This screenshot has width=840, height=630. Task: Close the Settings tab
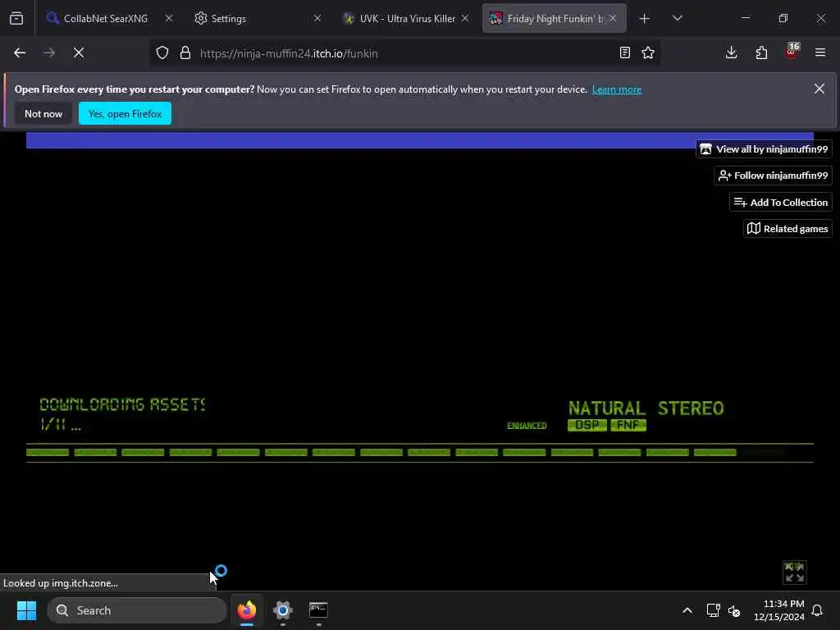tap(317, 19)
